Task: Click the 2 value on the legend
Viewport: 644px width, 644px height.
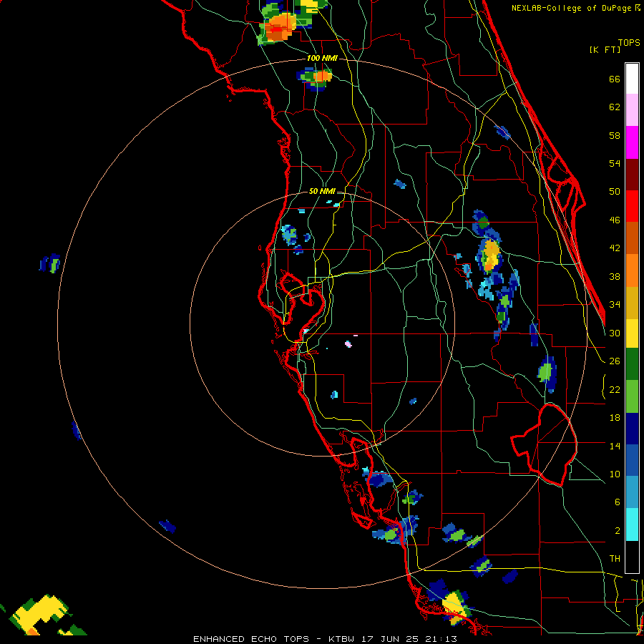Action: click(617, 531)
